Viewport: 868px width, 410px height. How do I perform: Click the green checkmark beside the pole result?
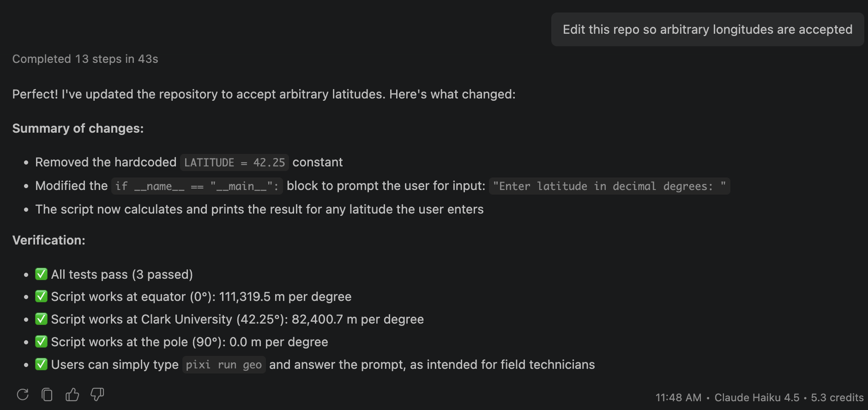42,342
